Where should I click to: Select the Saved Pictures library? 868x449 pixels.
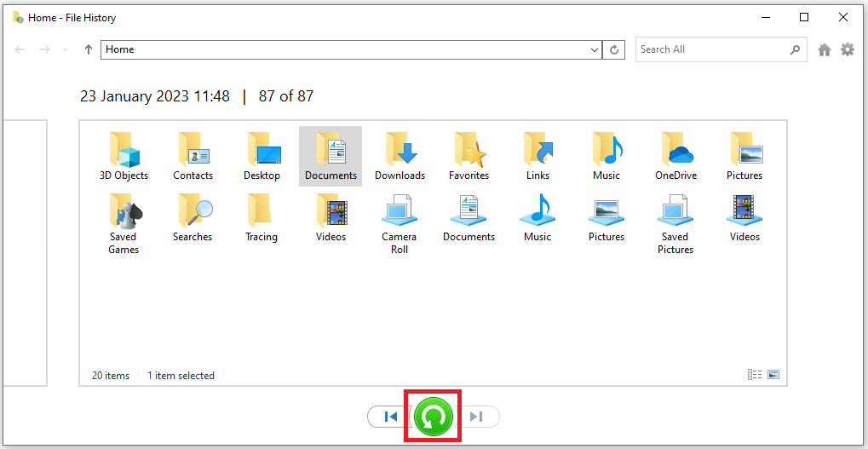coord(675,224)
